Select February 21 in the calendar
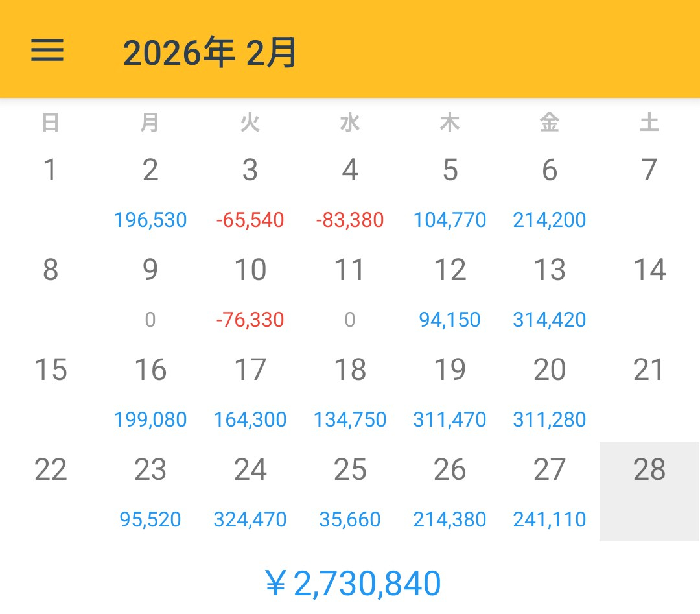Screen dimensions: 700x614 pyautogui.click(x=649, y=370)
